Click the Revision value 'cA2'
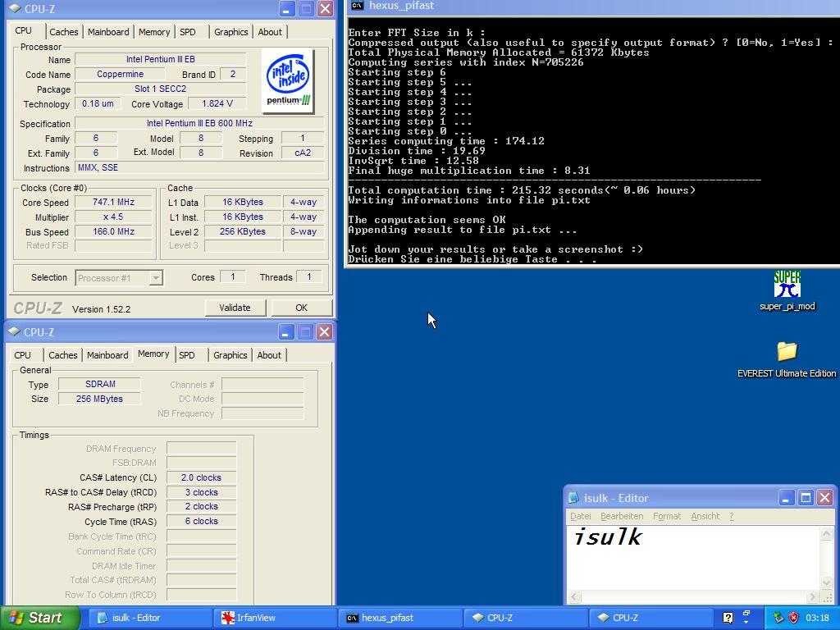840x630 pixels. tap(303, 153)
